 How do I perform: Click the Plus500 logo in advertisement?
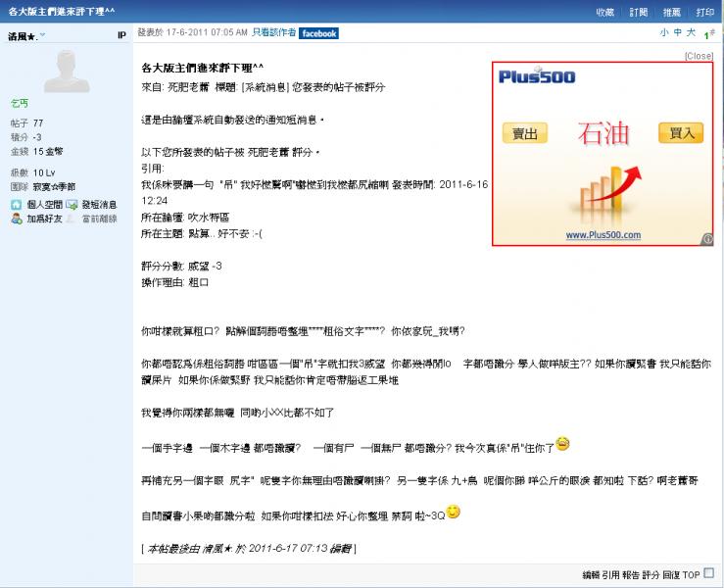click(x=537, y=75)
